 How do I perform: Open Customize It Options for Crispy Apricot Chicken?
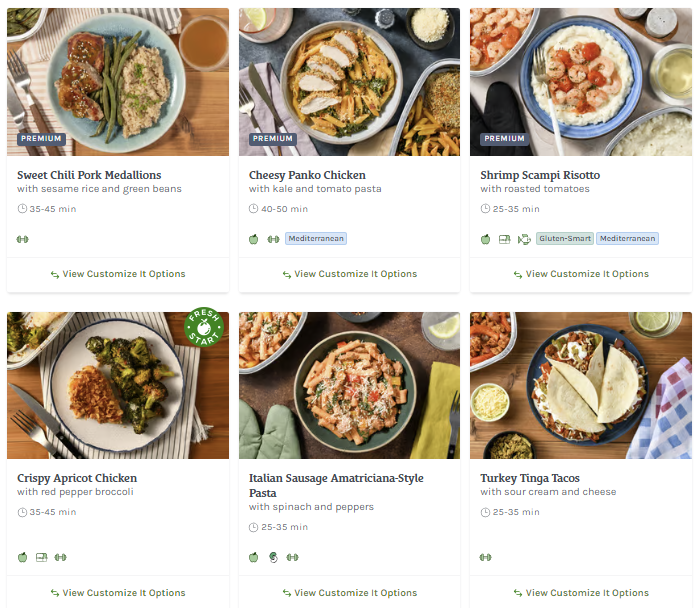[118, 593]
